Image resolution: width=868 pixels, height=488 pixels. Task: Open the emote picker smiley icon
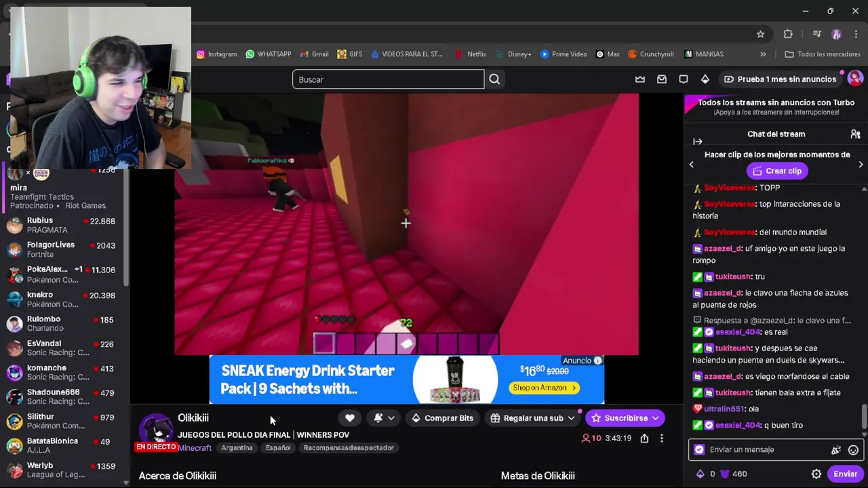(x=853, y=450)
